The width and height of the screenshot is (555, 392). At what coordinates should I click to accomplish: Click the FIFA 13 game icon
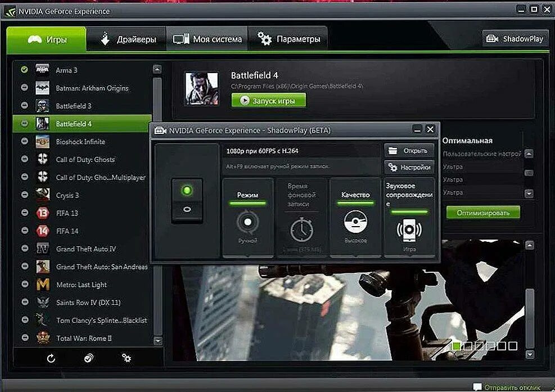point(43,213)
